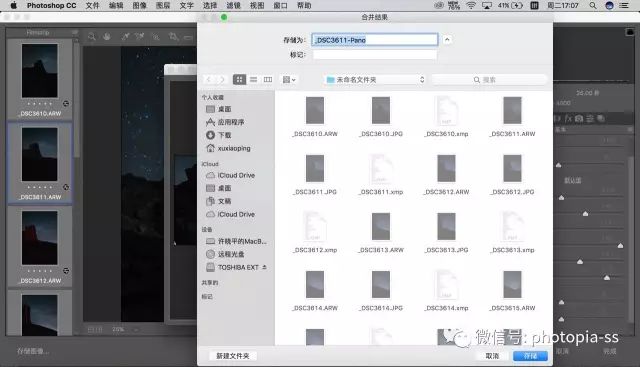Screen dimensions: 640x367
Task: Open the 未命名文件夹 location dropdown
Action: click(375, 80)
